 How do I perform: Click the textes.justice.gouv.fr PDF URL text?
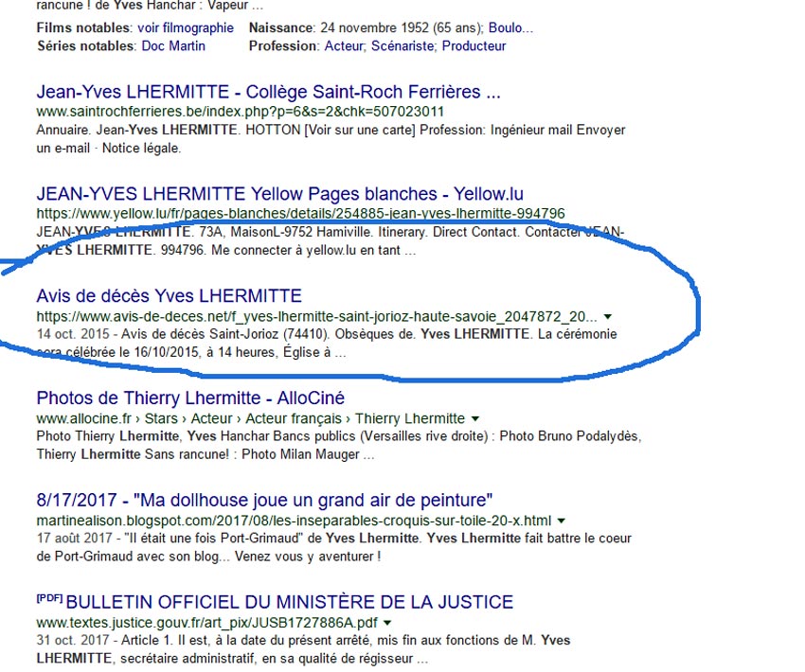coord(206,623)
